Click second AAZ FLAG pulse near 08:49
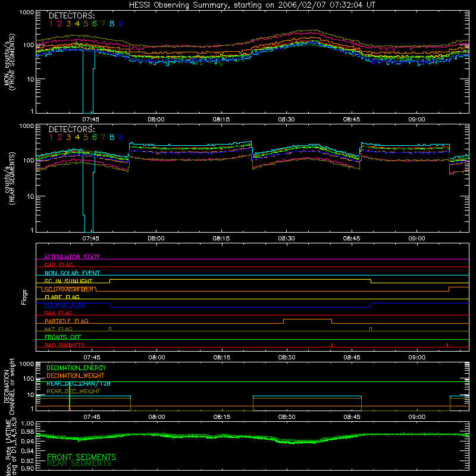The image size is (476, 476). [x=371, y=329]
